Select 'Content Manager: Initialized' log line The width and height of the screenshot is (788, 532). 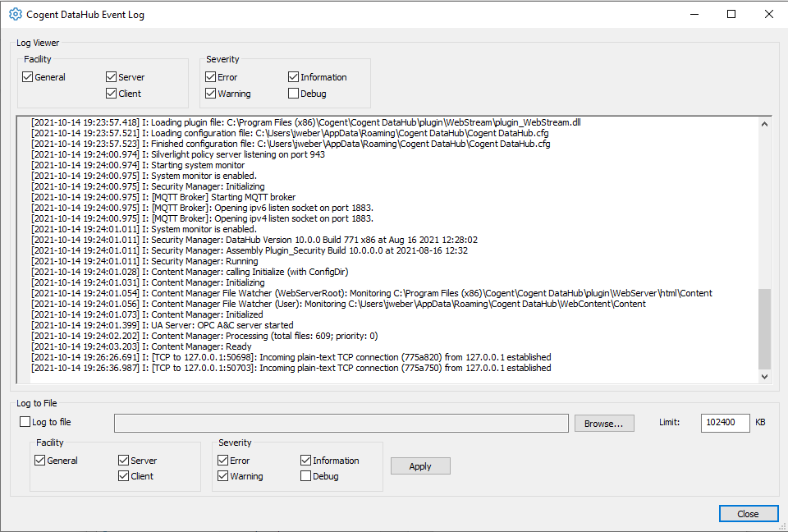pos(147,314)
